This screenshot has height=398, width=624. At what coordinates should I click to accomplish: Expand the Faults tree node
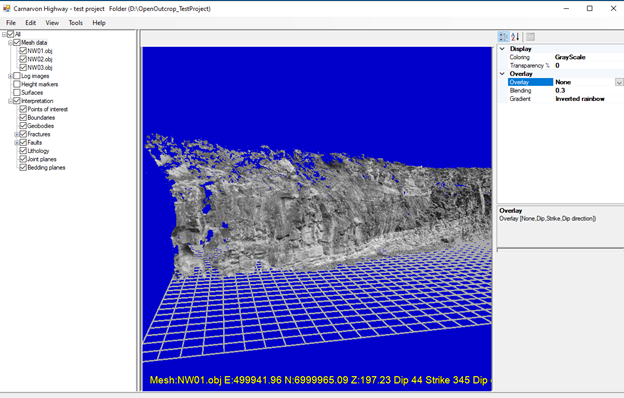17,142
